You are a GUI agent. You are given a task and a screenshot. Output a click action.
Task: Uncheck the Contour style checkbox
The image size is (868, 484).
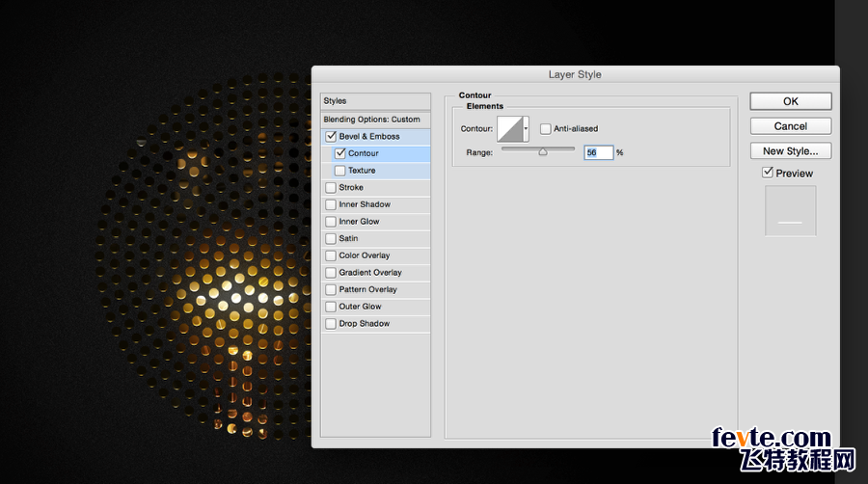pyautogui.click(x=340, y=153)
